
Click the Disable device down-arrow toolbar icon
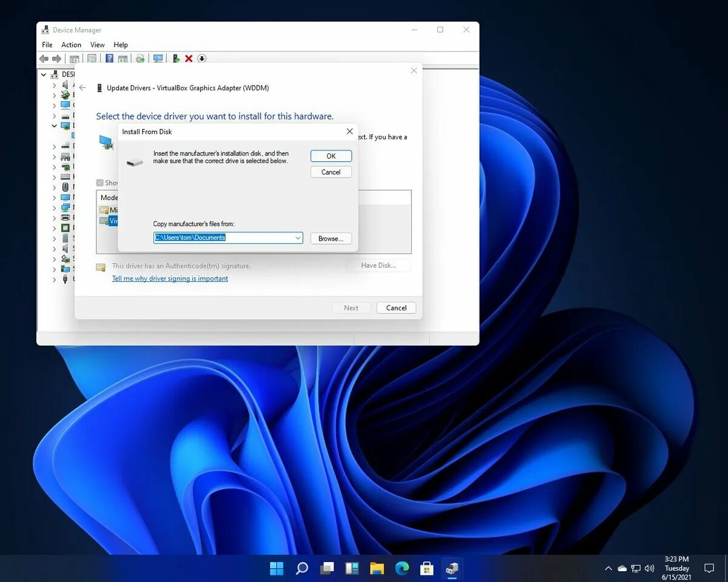tap(202, 58)
